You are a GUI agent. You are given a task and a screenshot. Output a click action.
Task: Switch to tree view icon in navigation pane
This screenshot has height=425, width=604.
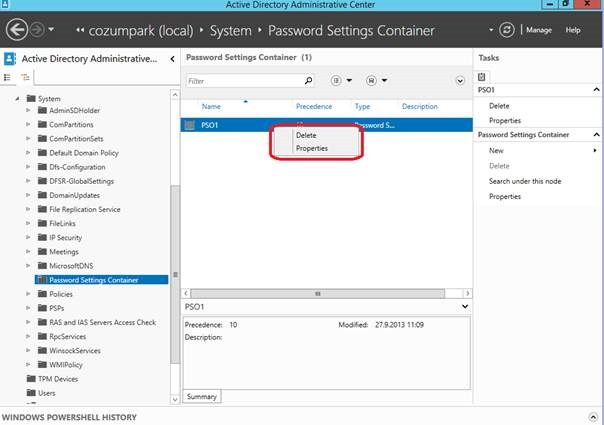(25, 77)
